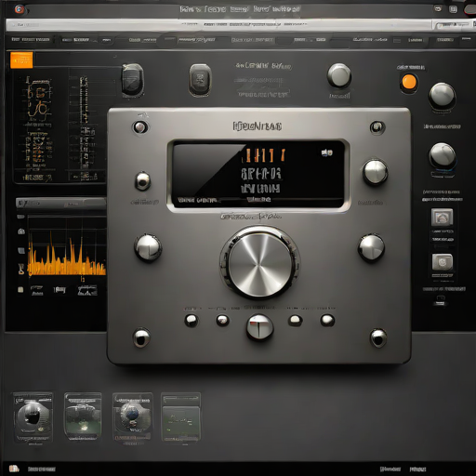This screenshot has width=476, height=476.
Task: Open the second thumbnail with the green-lit scene
Action: [83, 416]
